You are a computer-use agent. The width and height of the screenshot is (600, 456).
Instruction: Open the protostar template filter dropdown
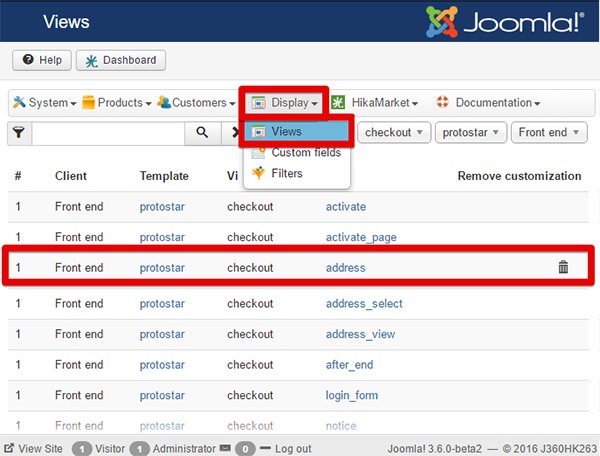click(471, 132)
